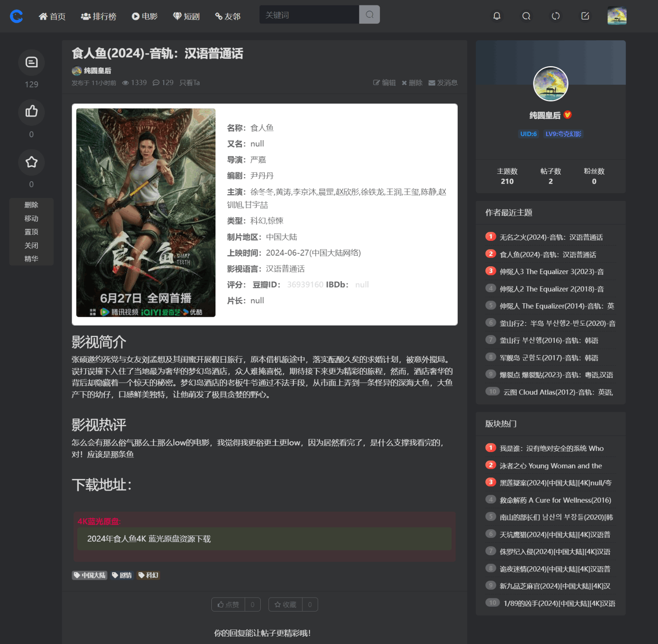Open the notification bell icon
The image size is (658, 644).
[x=497, y=16]
